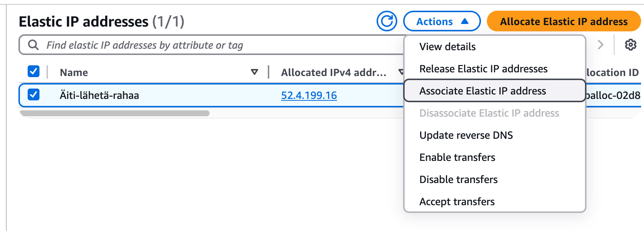This screenshot has height=231, width=644.
Task: Choose Enable transfers menu entry
Action: 457,158
